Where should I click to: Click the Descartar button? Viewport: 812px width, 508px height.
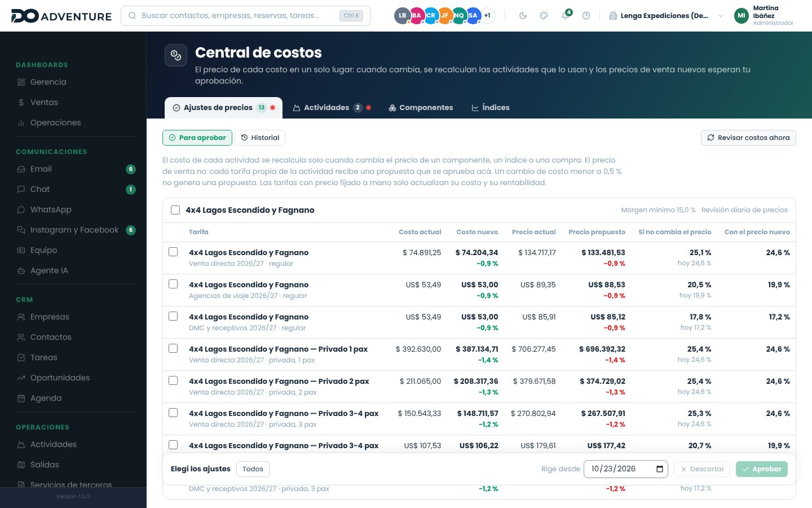[x=702, y=469]
